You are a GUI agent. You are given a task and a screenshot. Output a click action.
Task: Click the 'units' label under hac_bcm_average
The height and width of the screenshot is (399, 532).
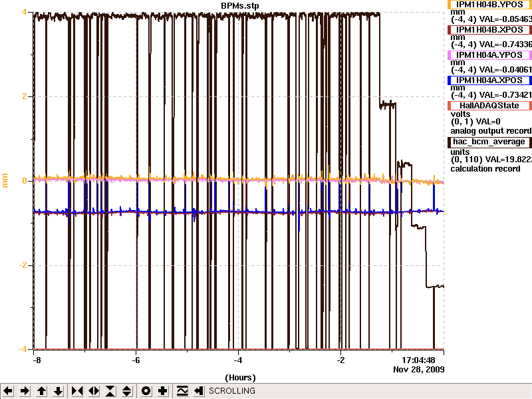460,152
